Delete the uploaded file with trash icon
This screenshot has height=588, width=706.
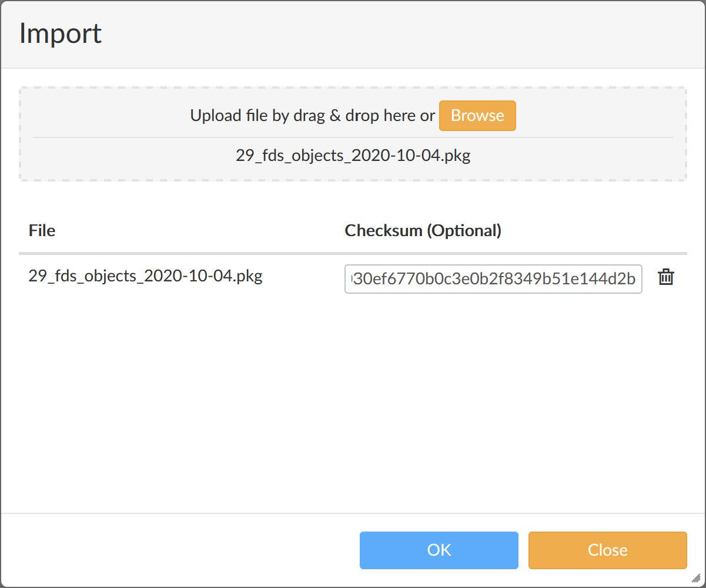(665, 277)
